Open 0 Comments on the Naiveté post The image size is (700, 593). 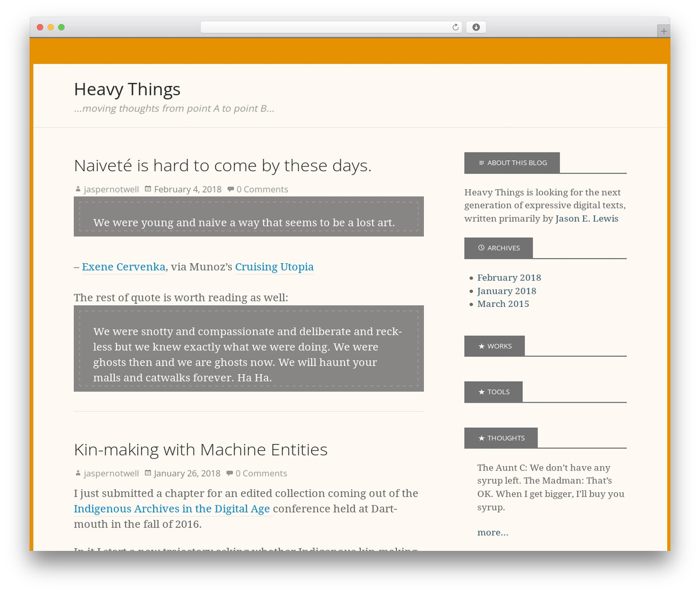262,189
